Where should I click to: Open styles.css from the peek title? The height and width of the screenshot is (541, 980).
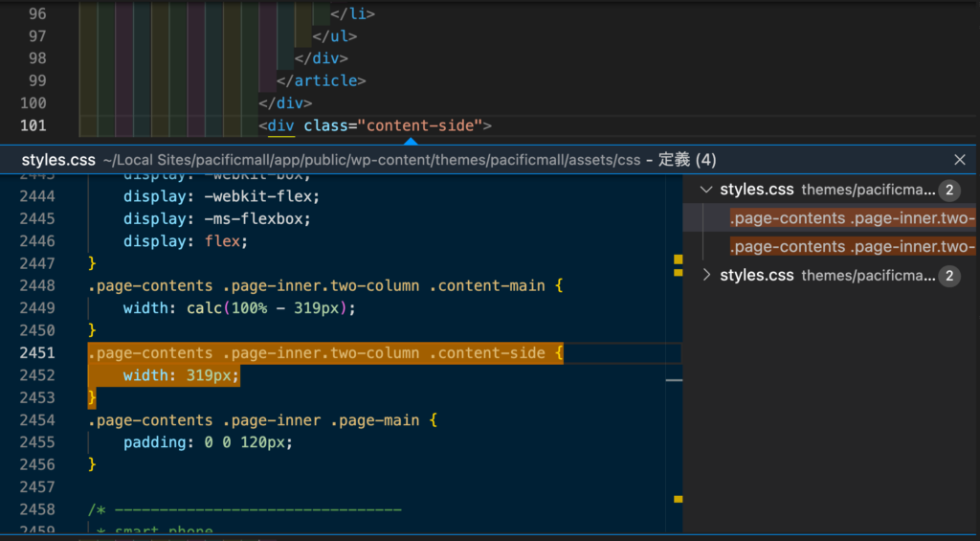(x=58, y=160)
